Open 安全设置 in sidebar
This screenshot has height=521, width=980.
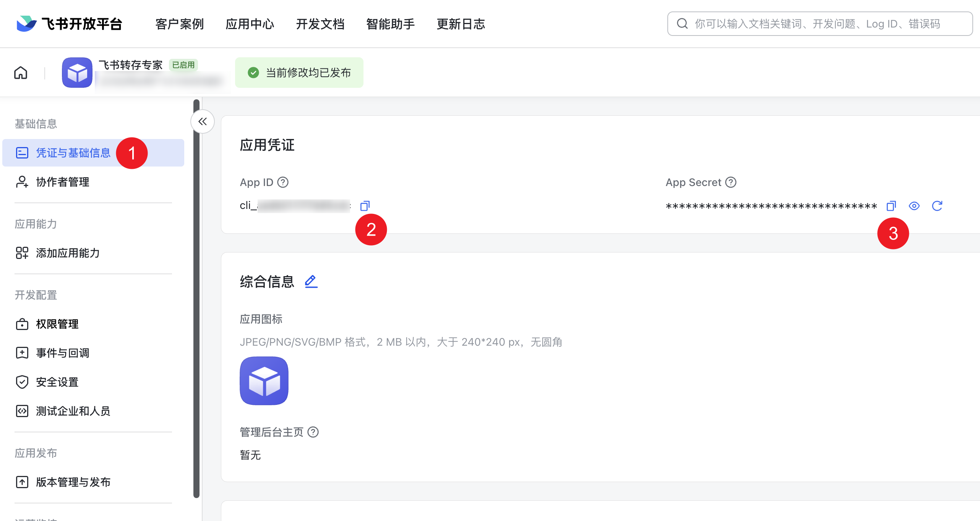click(93, 382)
